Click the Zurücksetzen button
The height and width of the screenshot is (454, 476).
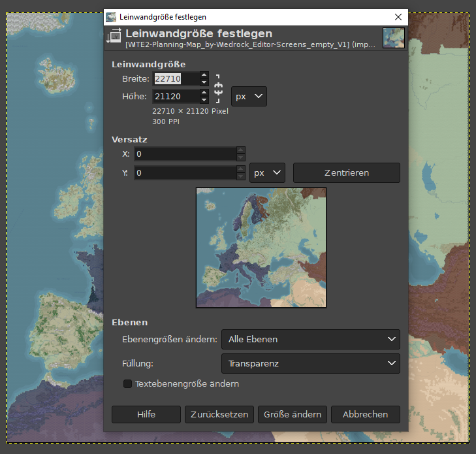coord(219,415)
